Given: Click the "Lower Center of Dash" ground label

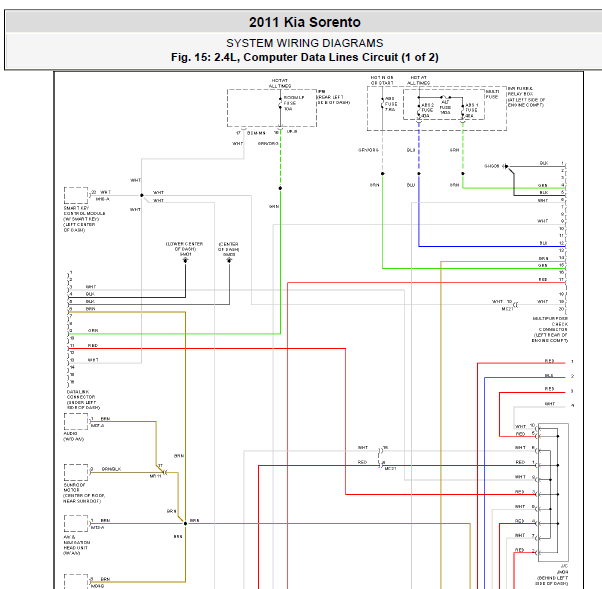Looking at the screenshot, I should (x=185, y=249).
